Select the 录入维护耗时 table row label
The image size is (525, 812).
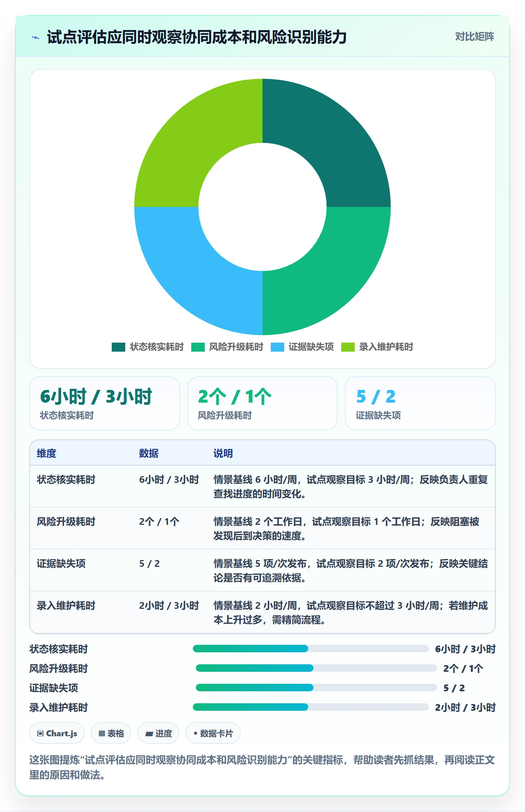(66, 605)
